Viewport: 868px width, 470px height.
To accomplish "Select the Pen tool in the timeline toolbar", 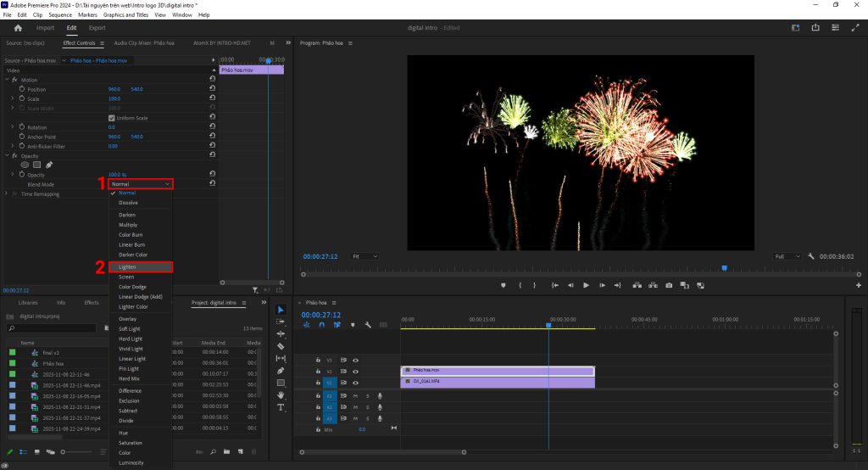I will [281, 371].
